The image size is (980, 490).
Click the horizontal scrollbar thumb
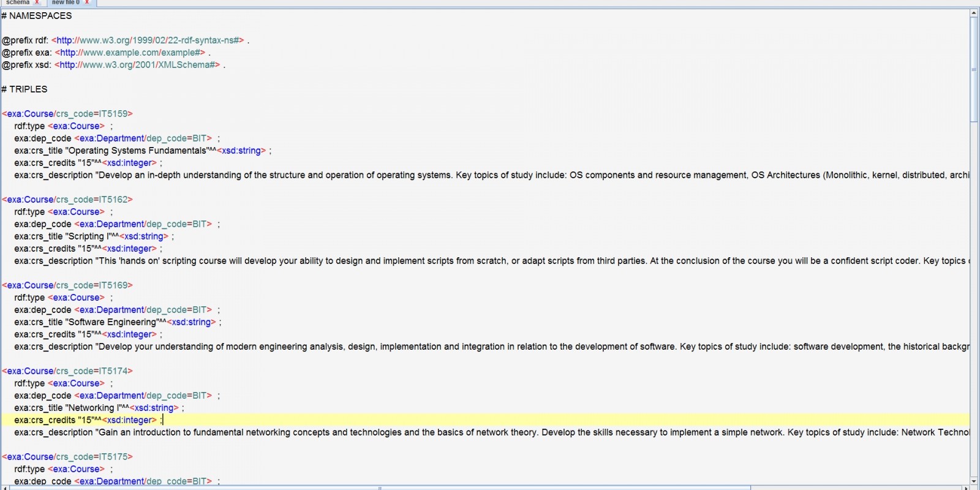(x=380, y=488)
